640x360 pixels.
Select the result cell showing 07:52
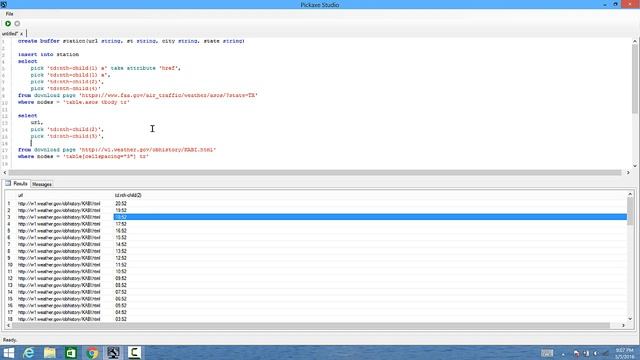coord(370,292)
